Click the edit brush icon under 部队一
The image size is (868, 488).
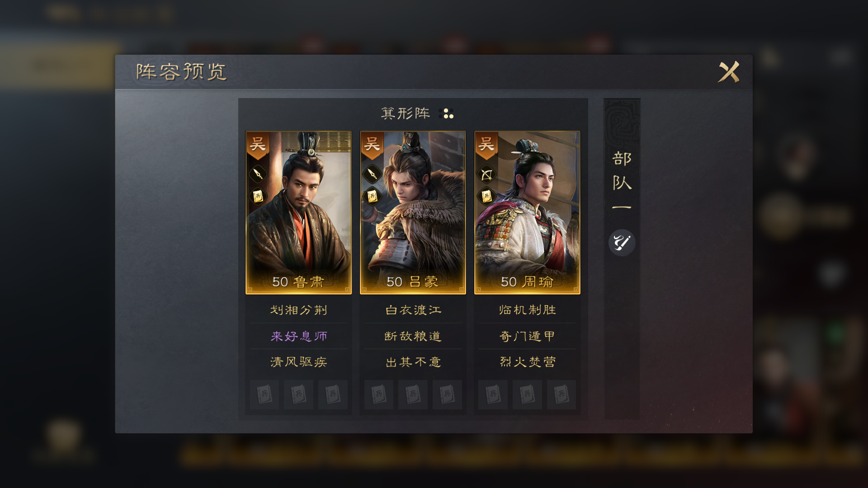tap(622, 243)
